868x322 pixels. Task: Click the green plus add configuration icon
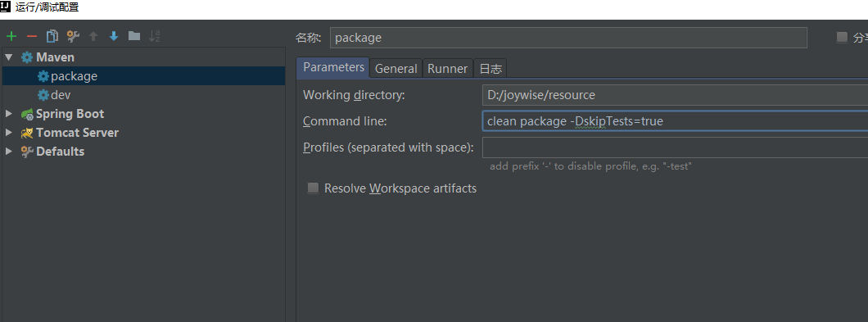click(11, 37)
